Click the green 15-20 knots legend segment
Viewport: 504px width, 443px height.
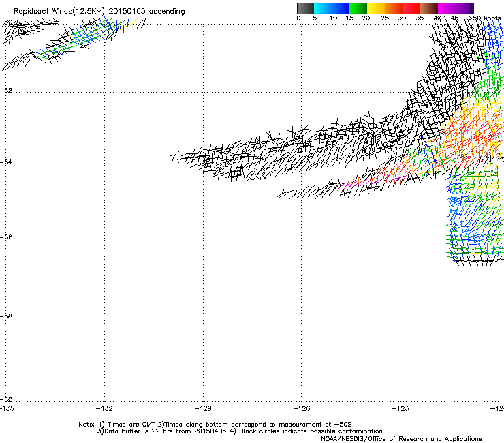358,8
